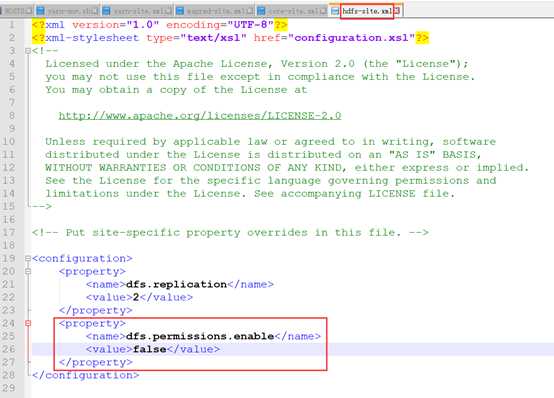This screenshot has width=554, height=398.
Task: Collapse the configuration element fold at line 19
Action: [x=28, y=258]
